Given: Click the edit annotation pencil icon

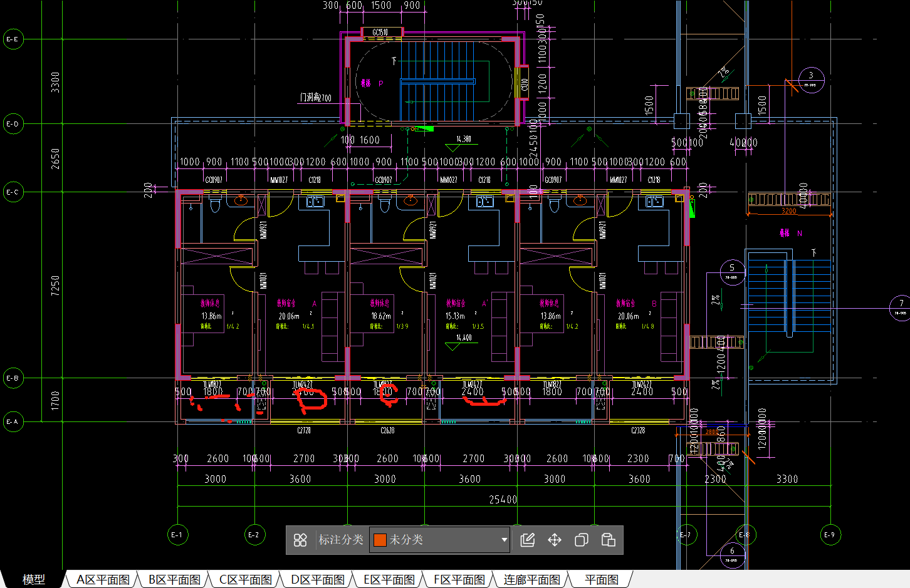Looking at the screenshot, I should (528, 540).
